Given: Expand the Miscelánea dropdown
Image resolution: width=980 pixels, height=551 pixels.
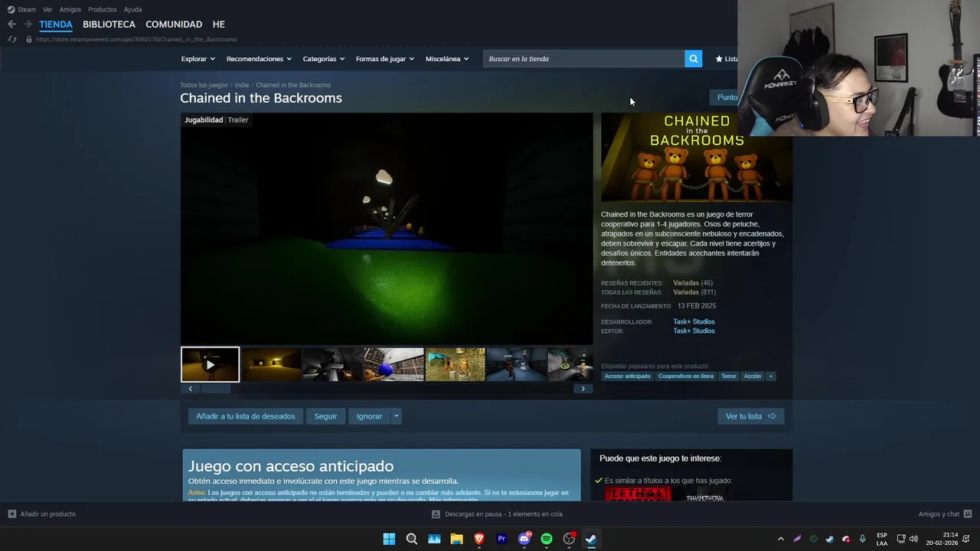Looking at the screenshot, I should tap(447, 59).
